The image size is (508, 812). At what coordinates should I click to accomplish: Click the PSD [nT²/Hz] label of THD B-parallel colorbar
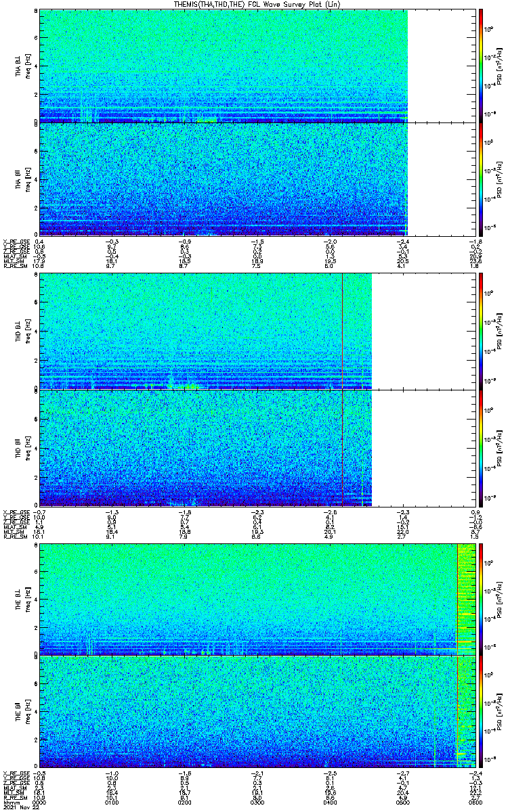pyautogui.click(x=499, y=447)
